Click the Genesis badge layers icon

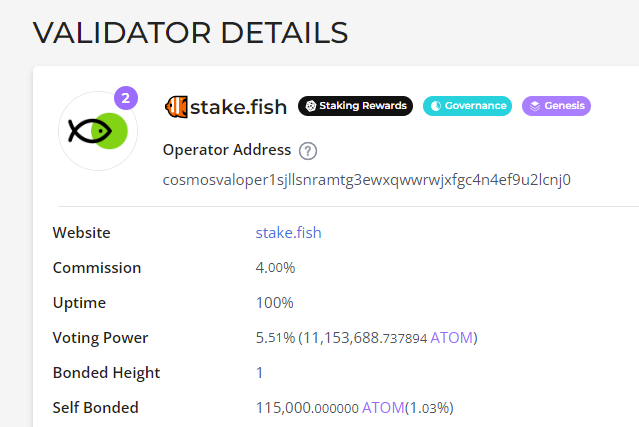pos(535,106)
